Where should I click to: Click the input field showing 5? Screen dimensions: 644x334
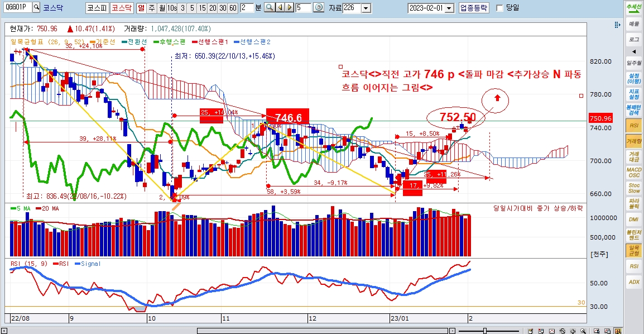click(x=303, y=8)
